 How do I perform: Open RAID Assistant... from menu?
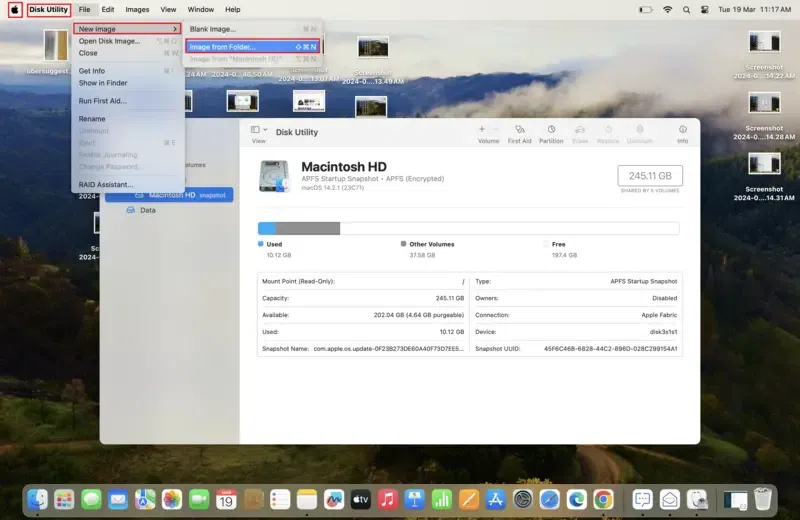click(x=127, y=185)
